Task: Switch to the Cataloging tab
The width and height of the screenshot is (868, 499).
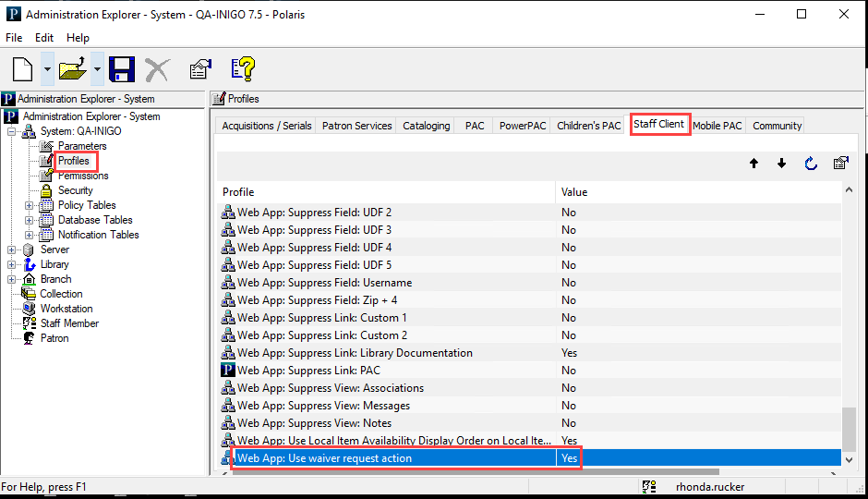Action: pos(427,126)
